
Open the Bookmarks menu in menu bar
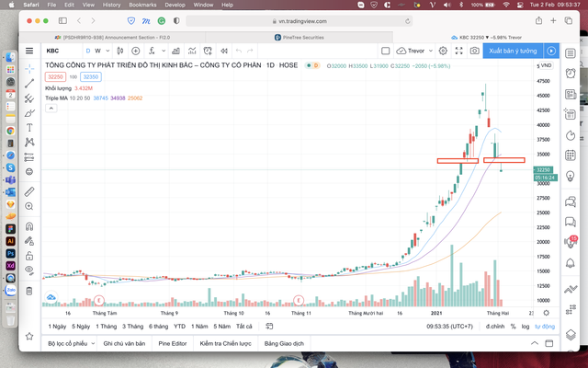point(142,5)
